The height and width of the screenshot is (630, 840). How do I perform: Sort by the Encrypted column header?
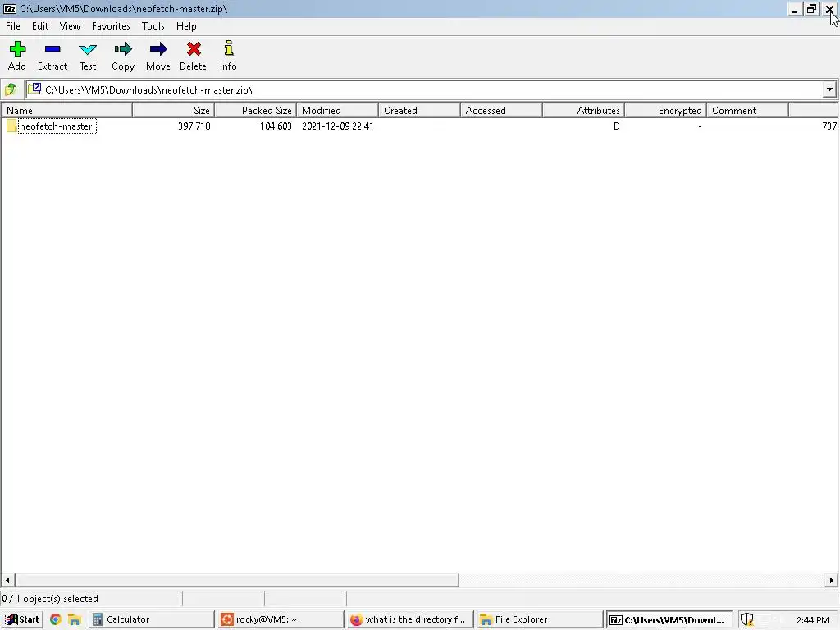click(x=666, y=111)
